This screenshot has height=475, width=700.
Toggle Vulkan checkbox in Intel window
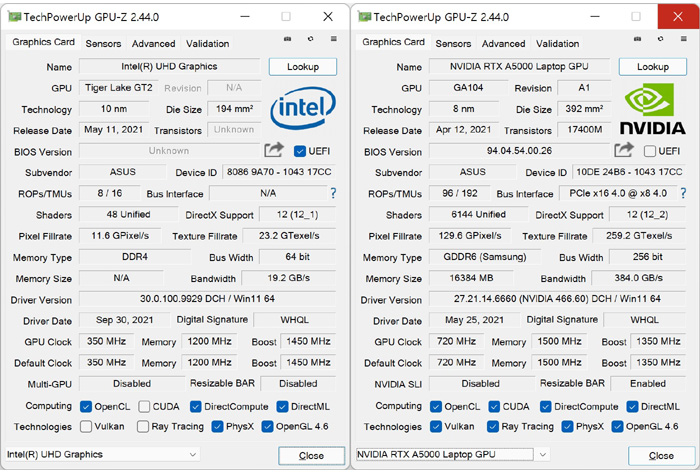click(86, 427)
